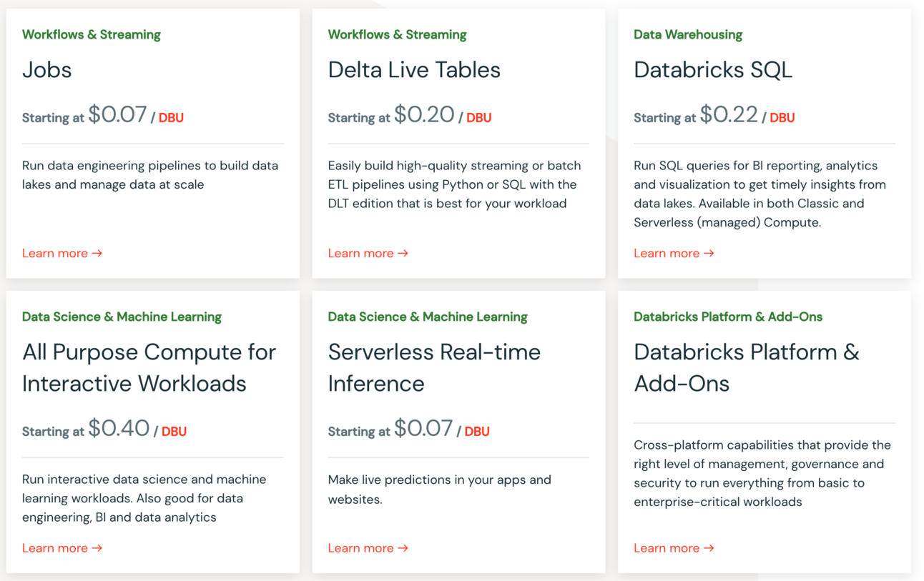The height and width of the screenshot is (581, 924).
Task: Select All Purpose Compute for Interactive Workloads title
Action: point(149,367)
